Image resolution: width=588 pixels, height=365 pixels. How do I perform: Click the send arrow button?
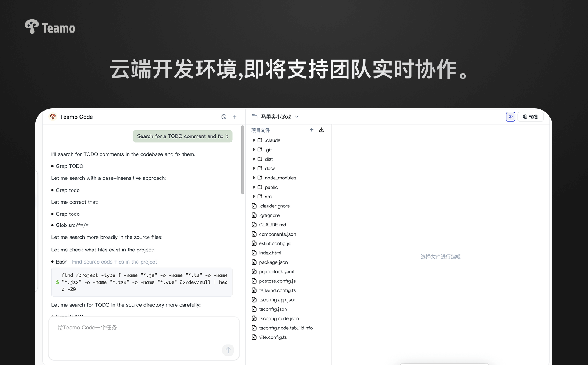(228, 350)
